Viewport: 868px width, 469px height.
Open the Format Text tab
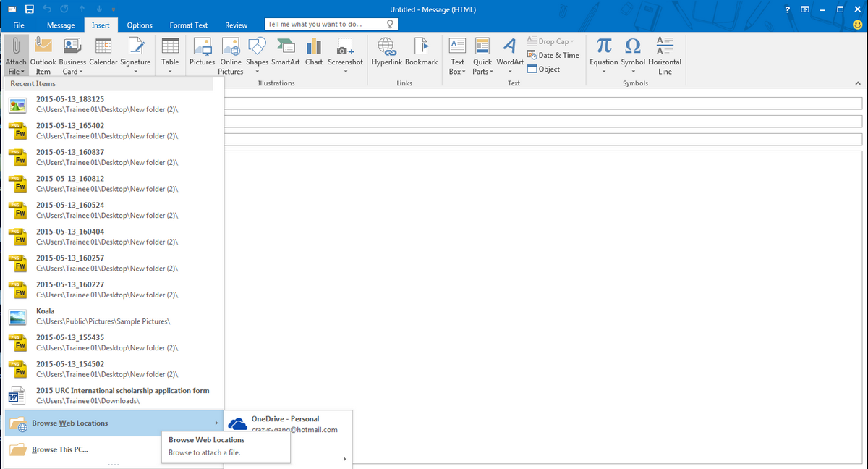188,25
